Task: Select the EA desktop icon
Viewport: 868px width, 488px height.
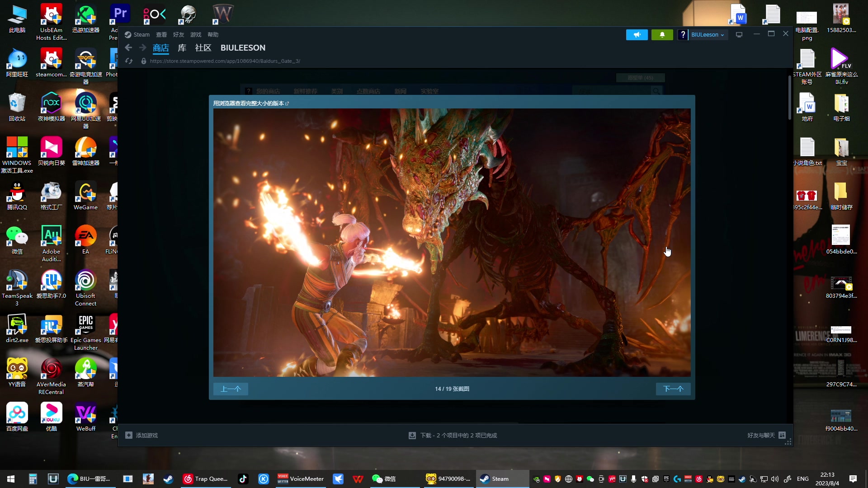Action: 86,240
